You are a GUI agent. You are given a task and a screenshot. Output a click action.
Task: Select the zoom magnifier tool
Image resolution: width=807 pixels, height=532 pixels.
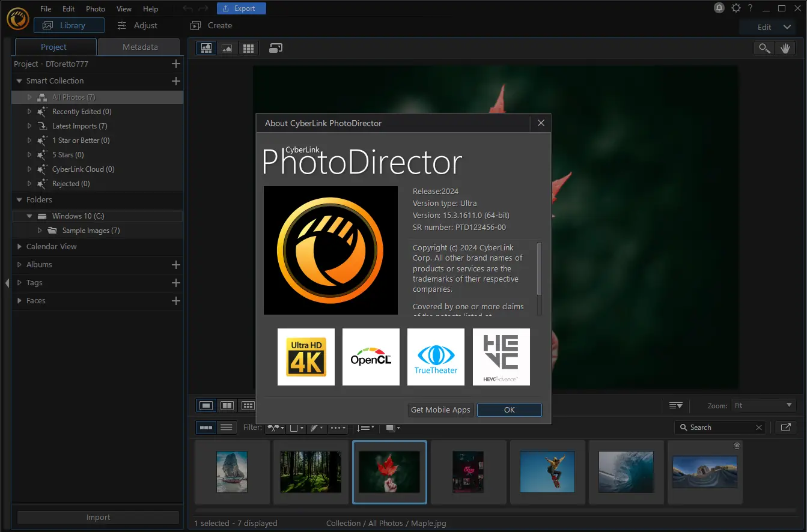[x=764, y=49]
